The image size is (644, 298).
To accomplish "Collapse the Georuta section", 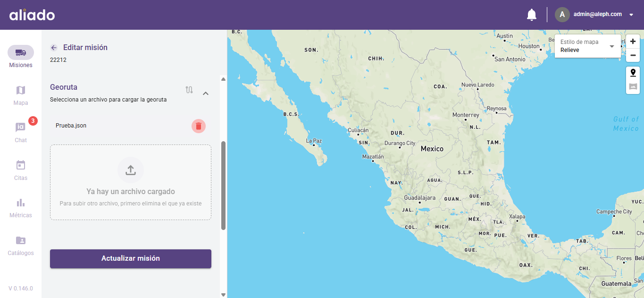I will tap(206, 94).
